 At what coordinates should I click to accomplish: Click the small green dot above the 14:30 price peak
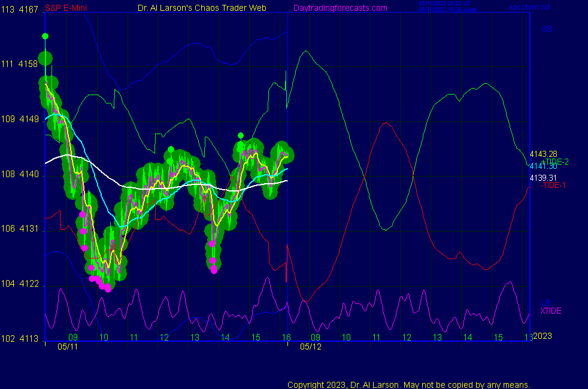(241, 136)
